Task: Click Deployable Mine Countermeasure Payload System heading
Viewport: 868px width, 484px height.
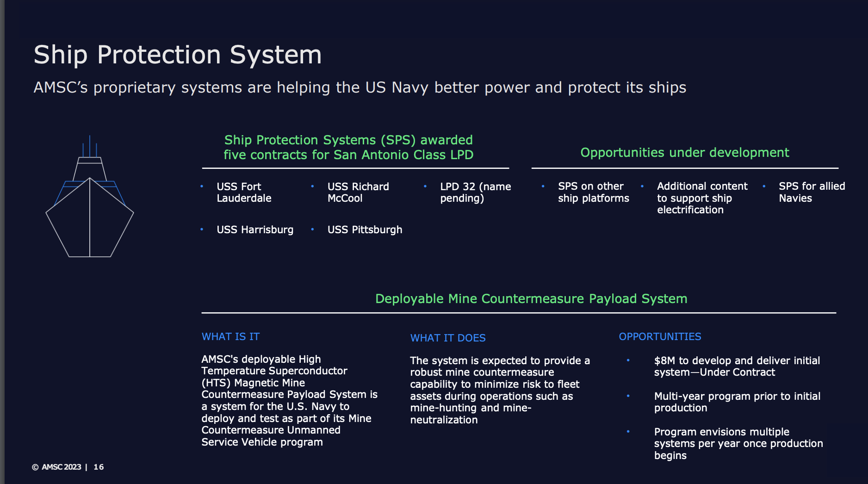Action: 531,298
